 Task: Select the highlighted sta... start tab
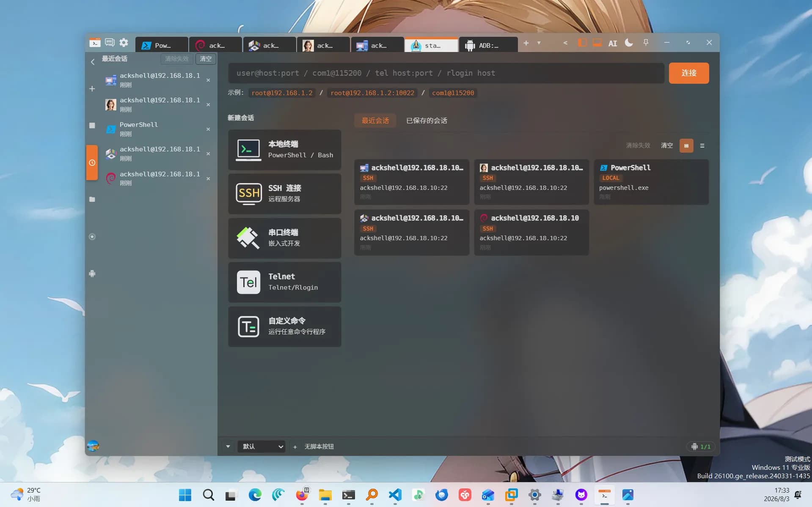pyautogui.click(x=431, y=45)
